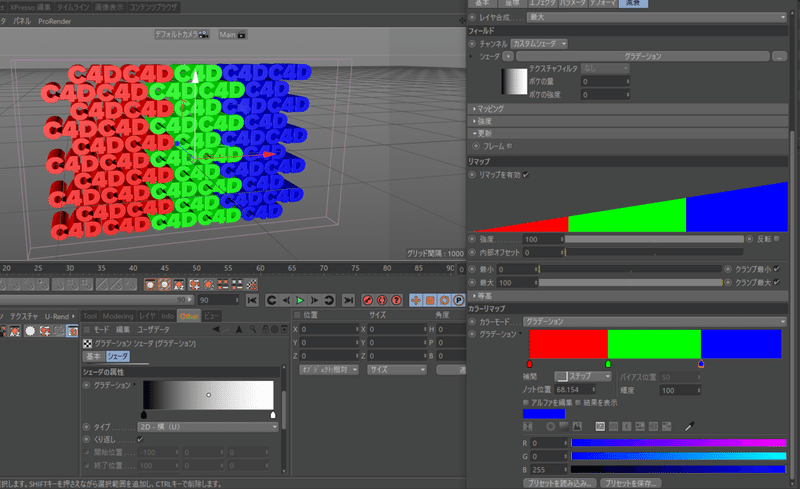Click プリセットを保存 button

(630, 483)
